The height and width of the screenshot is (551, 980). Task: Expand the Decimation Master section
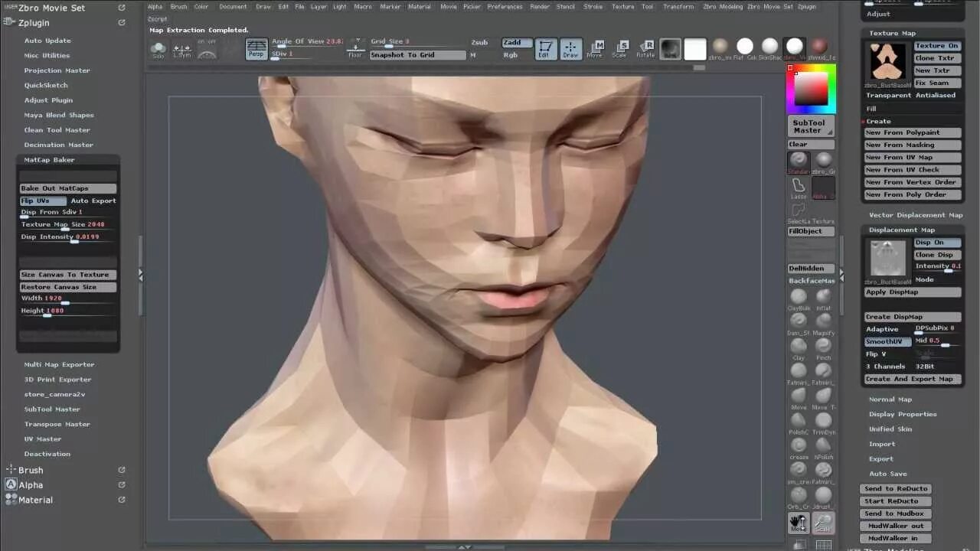[x=58, y=145]
